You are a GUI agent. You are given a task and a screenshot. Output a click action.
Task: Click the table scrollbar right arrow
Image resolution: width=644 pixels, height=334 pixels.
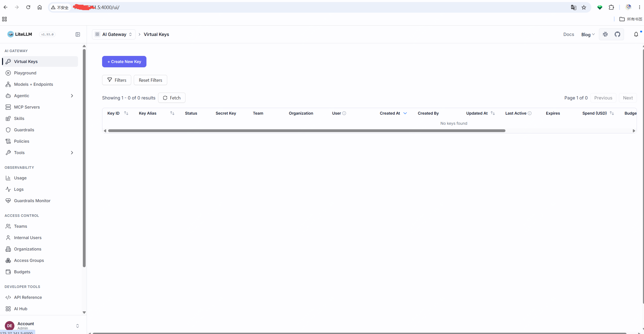pyautogui.click(x=634, y=131)
